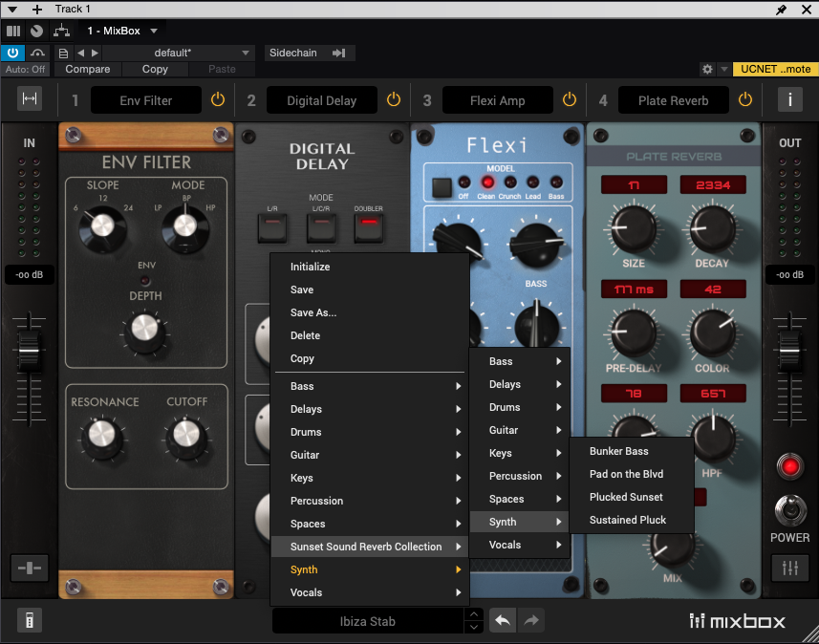Click the round macro controls icon
This screenshot has width=819, height=644.
coord(36,31)
